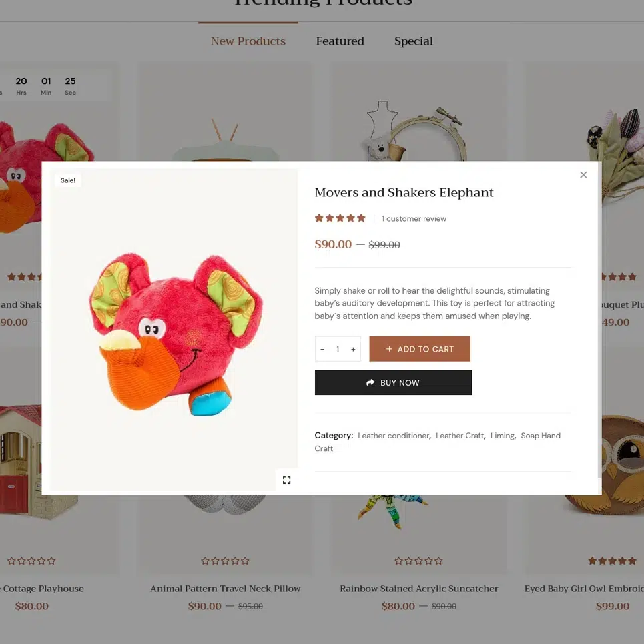Open the Soap Hand Craft category

pyautogui.click(x=540, y=436)
